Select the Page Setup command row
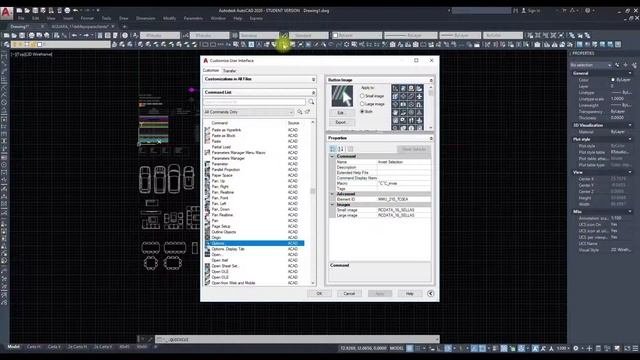 click(x=255, y=226)
